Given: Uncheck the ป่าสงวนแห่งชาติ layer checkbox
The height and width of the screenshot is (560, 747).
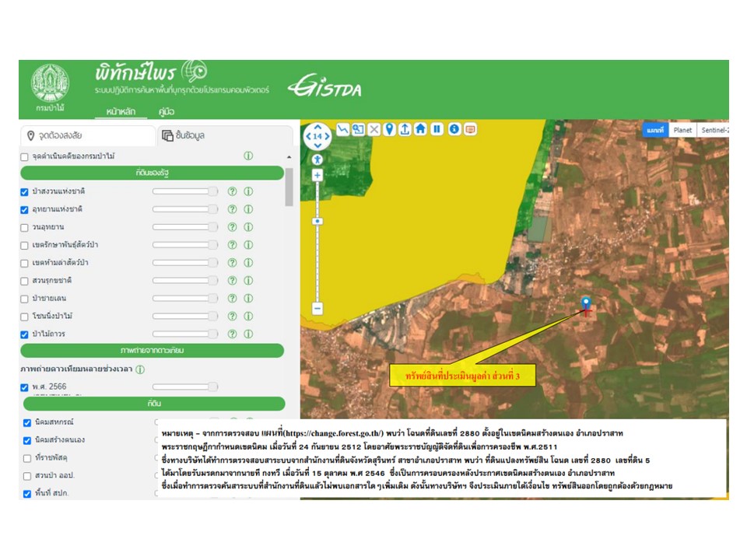Looking at the screenshot, I should tap(24, 191).
